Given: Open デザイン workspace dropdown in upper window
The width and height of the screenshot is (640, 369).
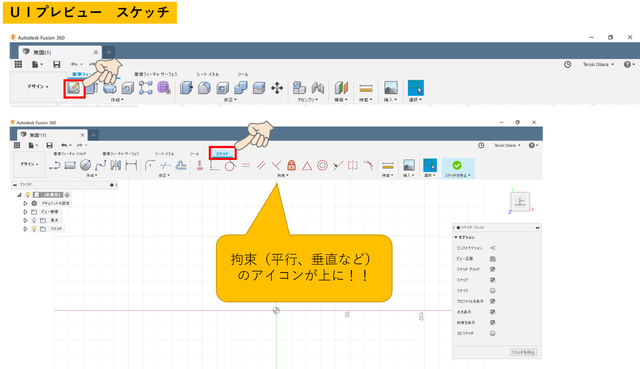Looking at the screenshot, I should (38, 87).
